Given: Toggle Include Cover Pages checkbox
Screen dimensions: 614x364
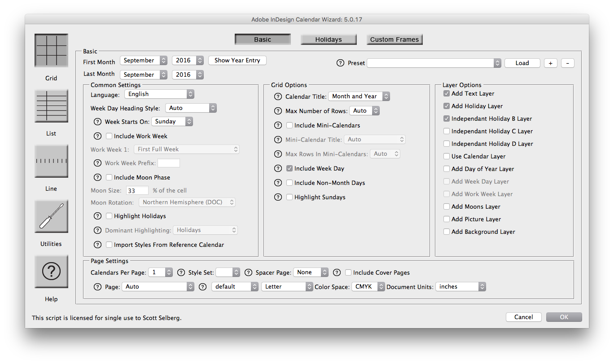Looking at the screenshot, I should point(348,272).
